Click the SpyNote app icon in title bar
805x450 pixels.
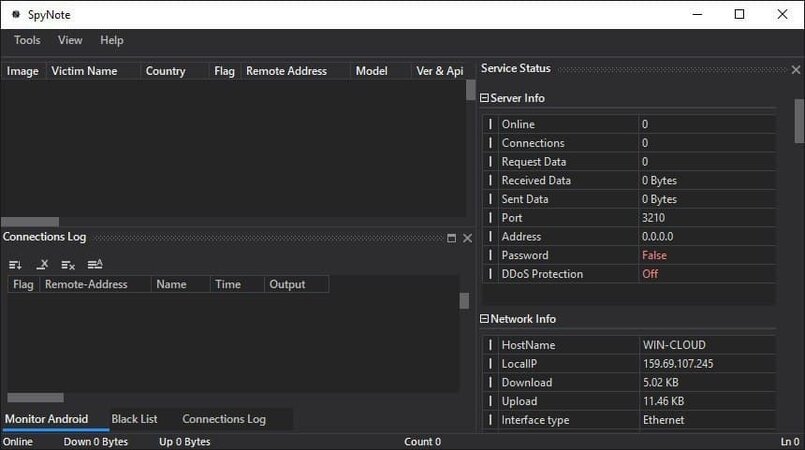tap(15, 15)
